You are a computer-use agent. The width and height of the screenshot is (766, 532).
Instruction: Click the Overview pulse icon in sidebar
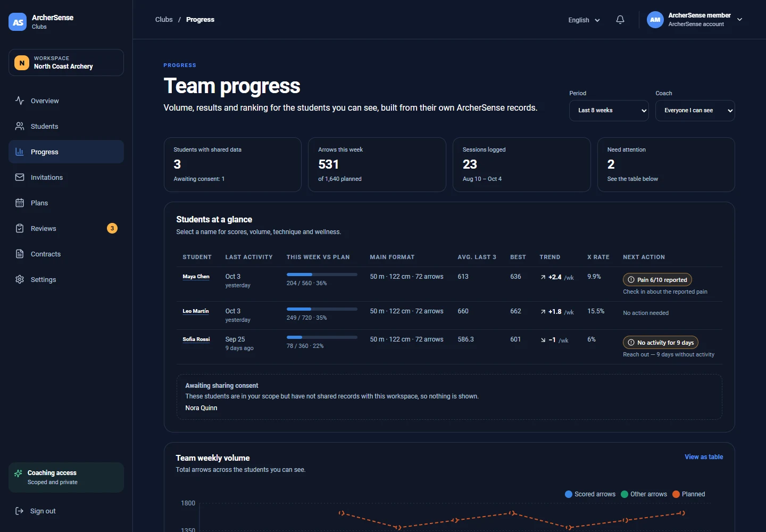(x=20, y=101)
